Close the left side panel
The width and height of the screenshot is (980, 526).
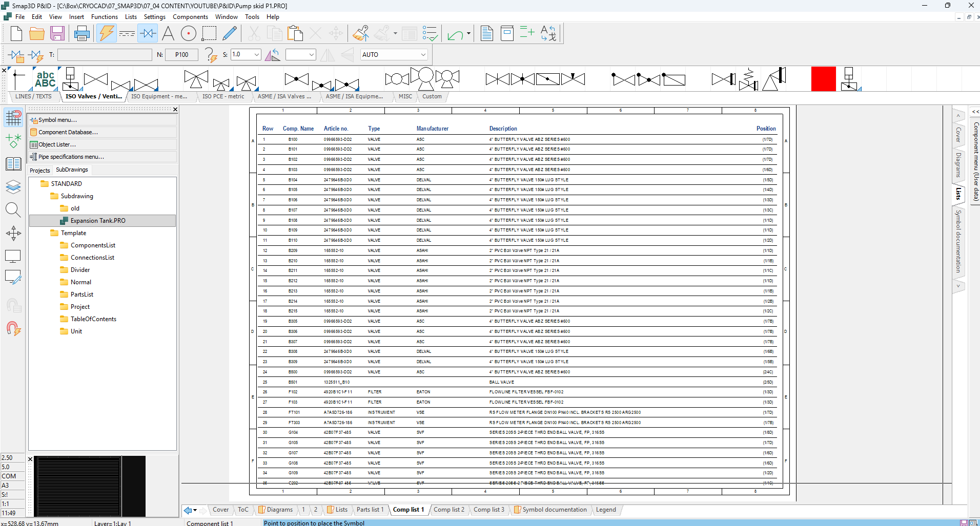pyautogui.click(x=175, y=109)
